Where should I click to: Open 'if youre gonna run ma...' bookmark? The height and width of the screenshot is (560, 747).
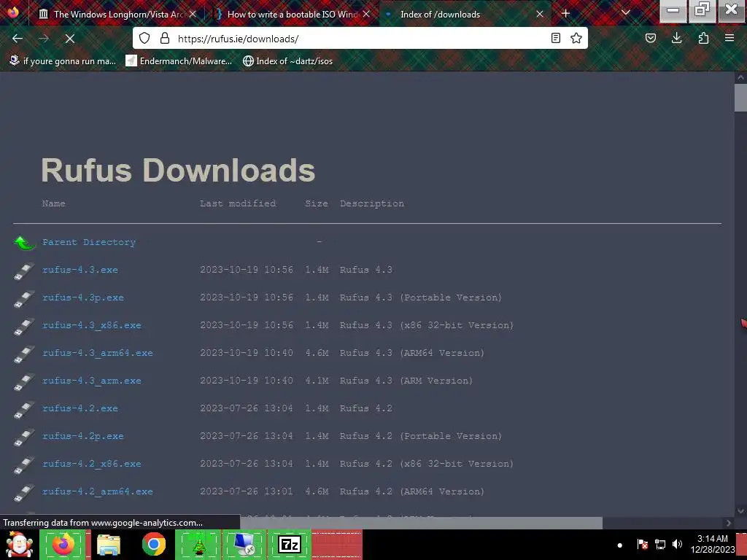[x=63, y=61]
